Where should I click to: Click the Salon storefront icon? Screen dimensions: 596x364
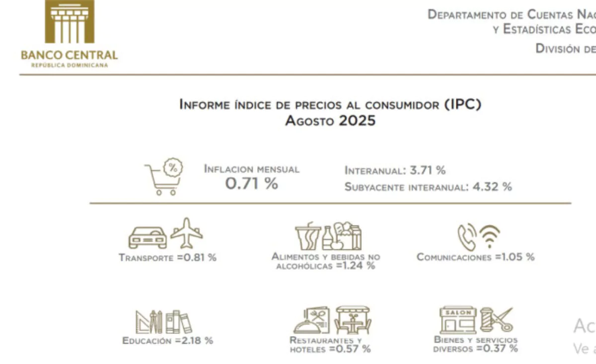(x=457, y=320)
